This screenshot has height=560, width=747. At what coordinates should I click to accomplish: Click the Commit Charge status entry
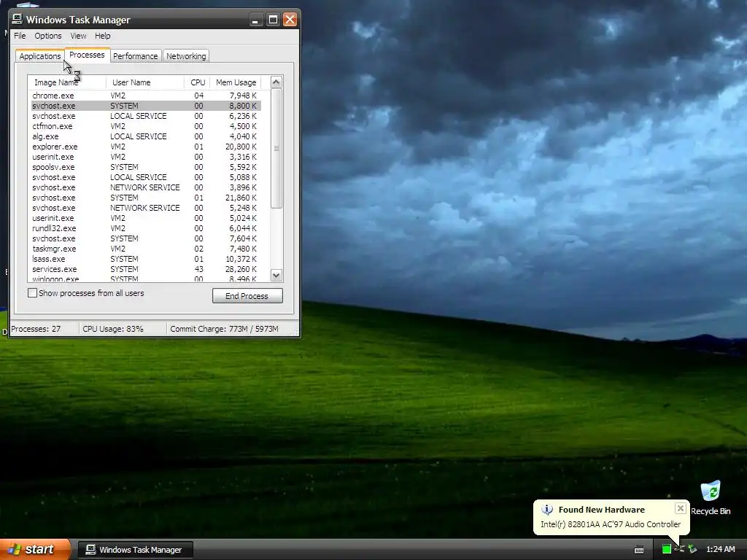point(224,329)
